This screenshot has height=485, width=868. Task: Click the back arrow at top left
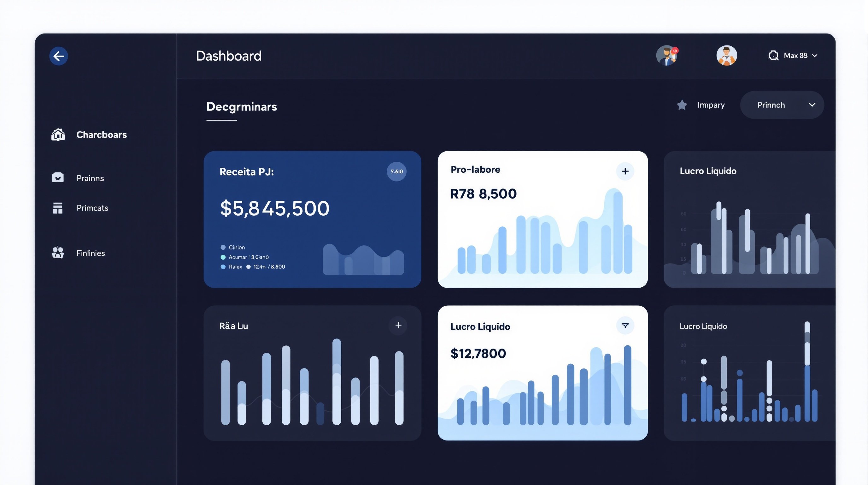click(x=58, y=56)
